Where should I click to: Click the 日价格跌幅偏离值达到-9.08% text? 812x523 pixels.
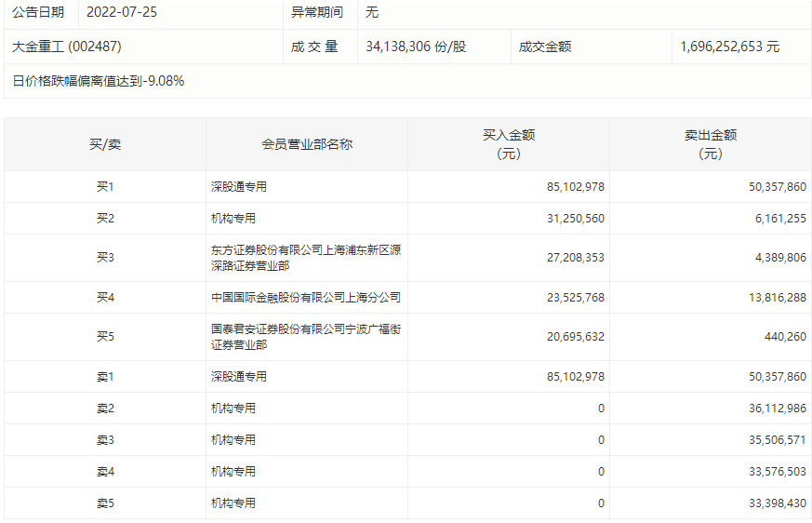pyautogui.click(x=99, y=81)
